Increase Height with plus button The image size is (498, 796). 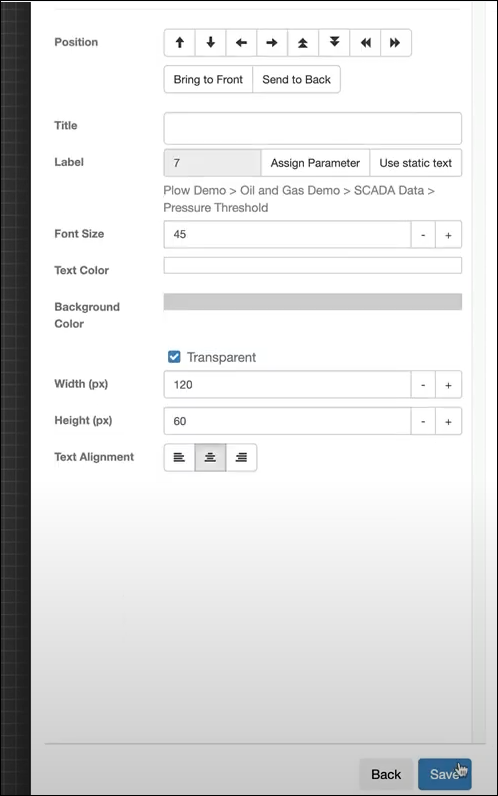[448, 421]
